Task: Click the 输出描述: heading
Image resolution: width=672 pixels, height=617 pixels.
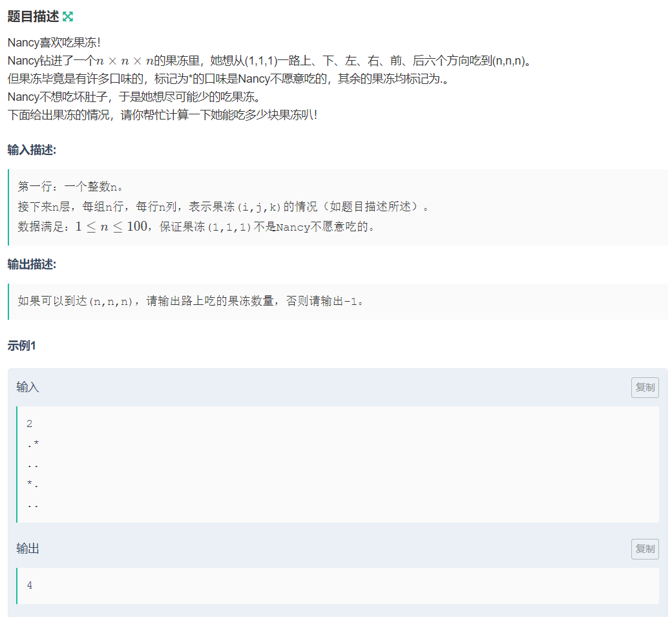Action: (32, 264)
